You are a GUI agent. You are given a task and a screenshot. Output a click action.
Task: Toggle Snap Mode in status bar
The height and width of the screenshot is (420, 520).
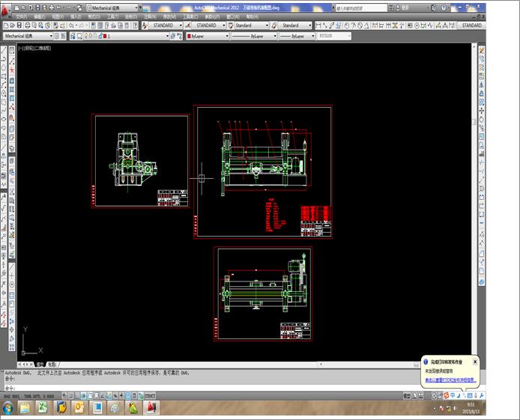pyautogui.click(x=71, y=395)
